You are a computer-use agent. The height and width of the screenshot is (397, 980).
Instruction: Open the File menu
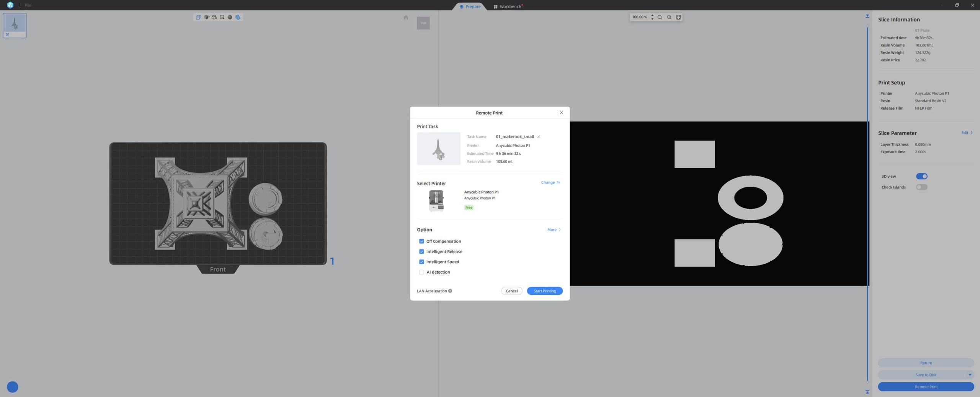pyautogui.click(x=28, y=5)
